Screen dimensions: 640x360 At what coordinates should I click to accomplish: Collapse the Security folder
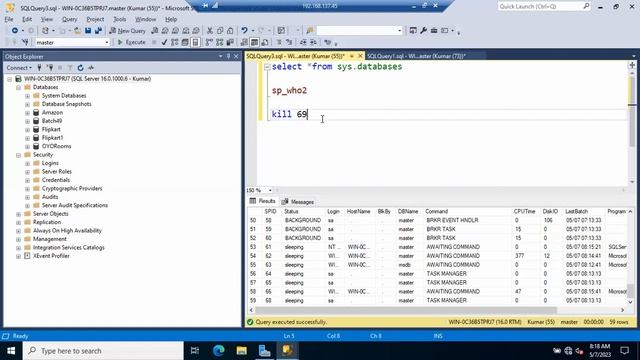click(x=18, y=155)
